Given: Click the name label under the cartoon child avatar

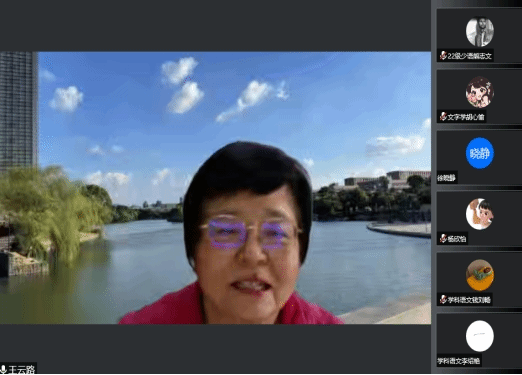Looking at the screenshot, I should tap(457, 239).
